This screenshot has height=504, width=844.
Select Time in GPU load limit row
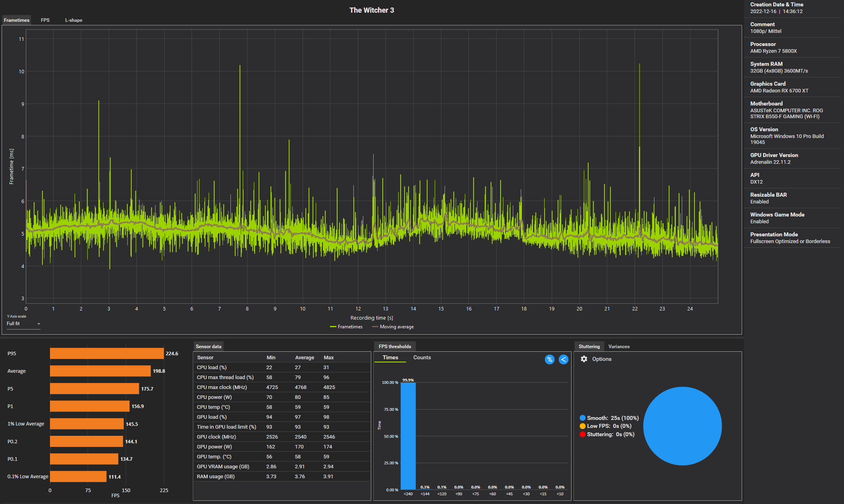point(282,427)
